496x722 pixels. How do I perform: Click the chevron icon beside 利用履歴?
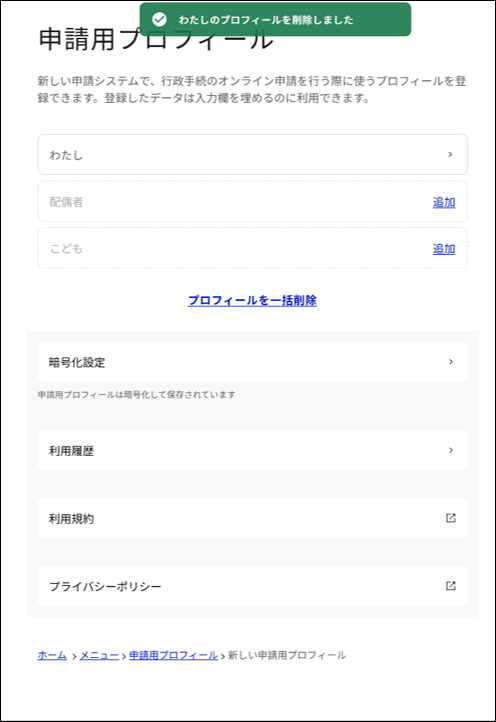pyautogui.click(x=451, y=450)
